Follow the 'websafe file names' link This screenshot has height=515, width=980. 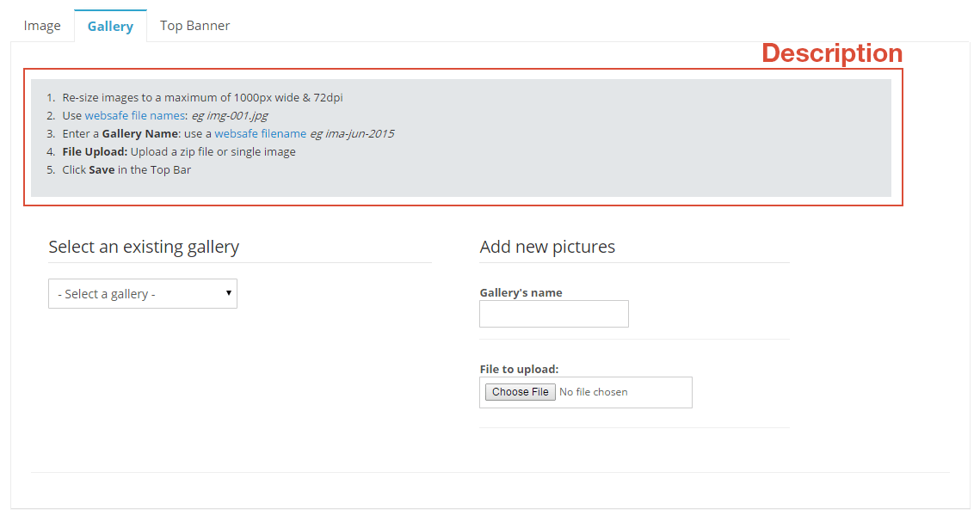click(x=135, y=115)
